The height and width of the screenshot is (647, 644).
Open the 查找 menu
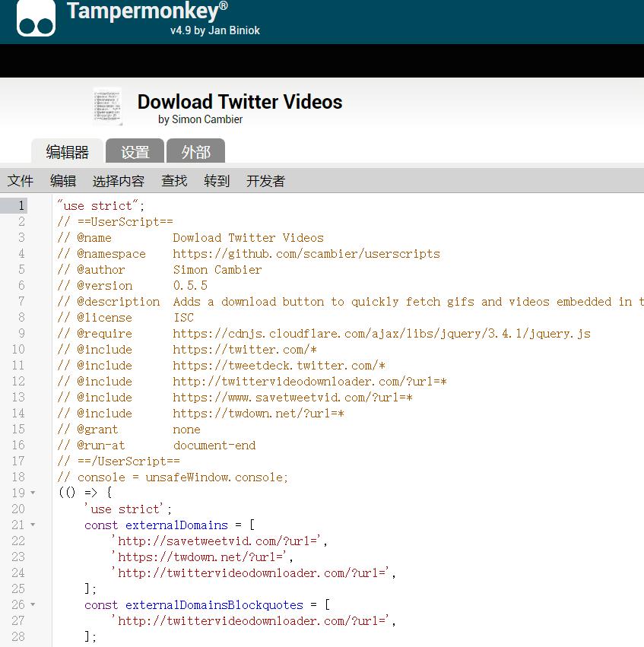point(174,181)
